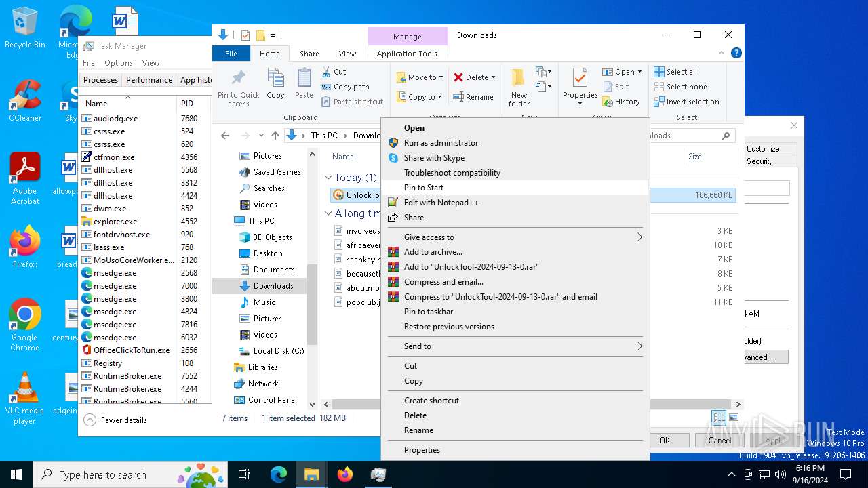Click Fewer details in Task Manager
868x488 pixels.
coord(115,420)
